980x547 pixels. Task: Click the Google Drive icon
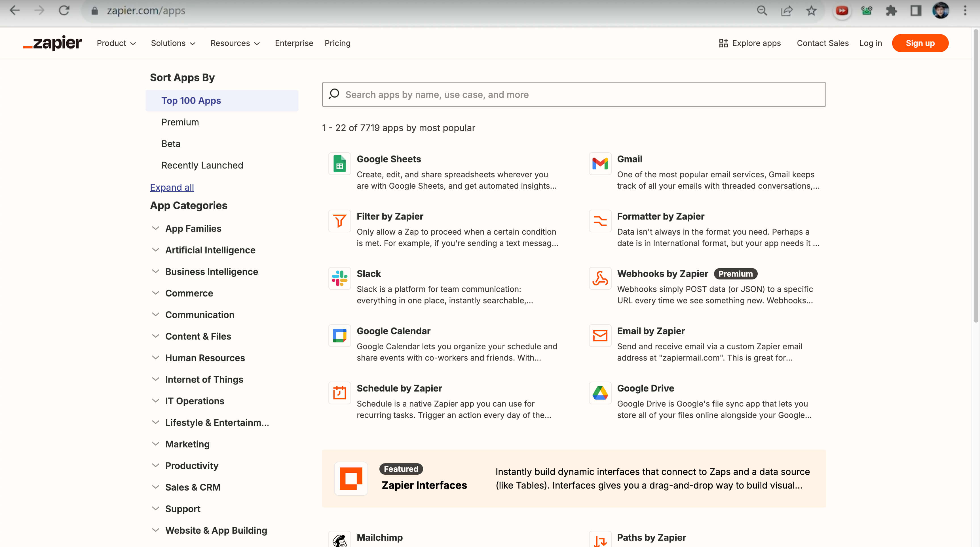click(600, 393)
